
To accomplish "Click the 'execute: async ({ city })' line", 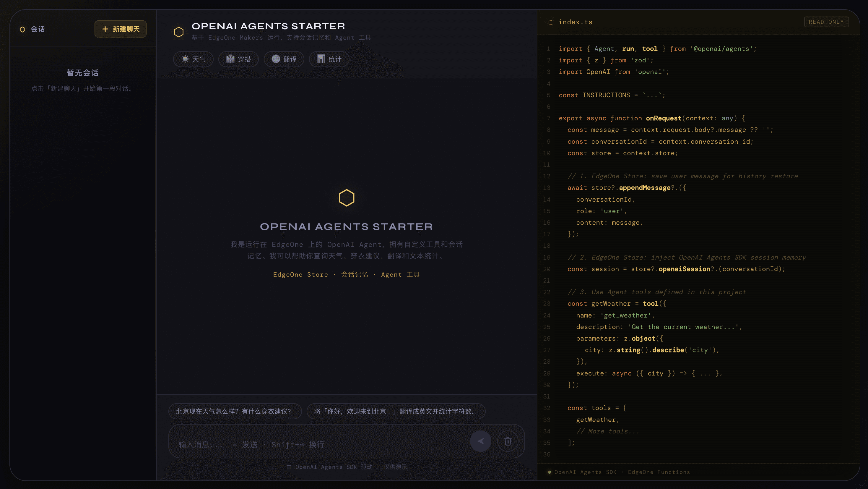I will pyautogui.click(x=649, y=373).
